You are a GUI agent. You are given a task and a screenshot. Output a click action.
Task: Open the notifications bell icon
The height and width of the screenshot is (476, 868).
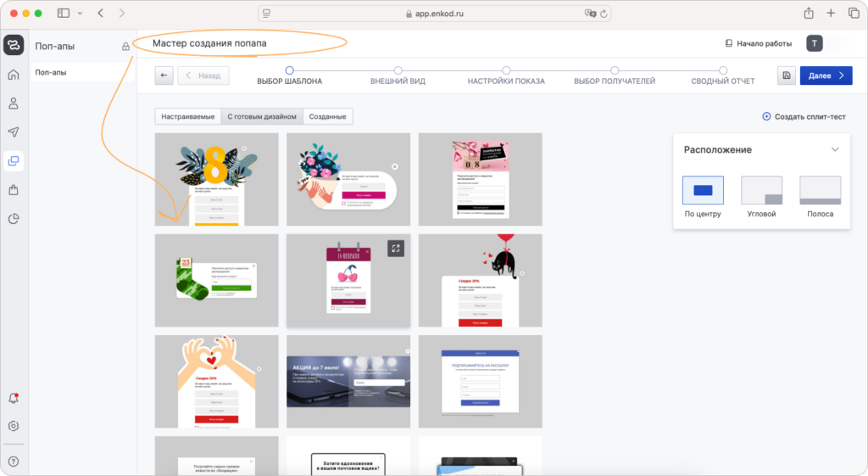pyautogui.click(x=14, y=398)
